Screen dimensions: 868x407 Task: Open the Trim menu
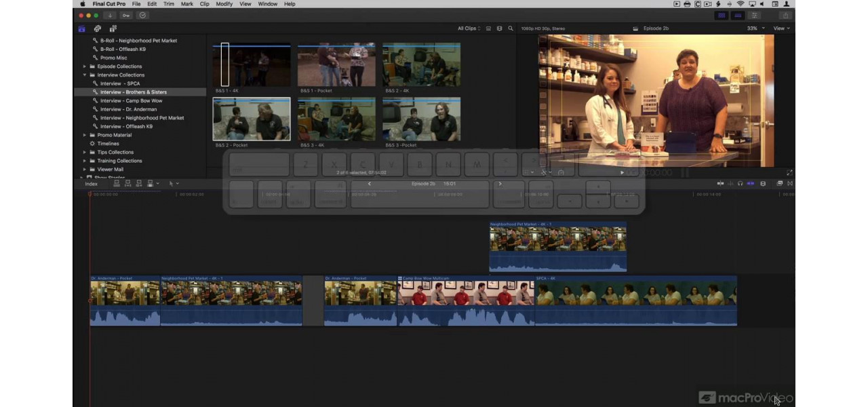[x=169, y=4]
